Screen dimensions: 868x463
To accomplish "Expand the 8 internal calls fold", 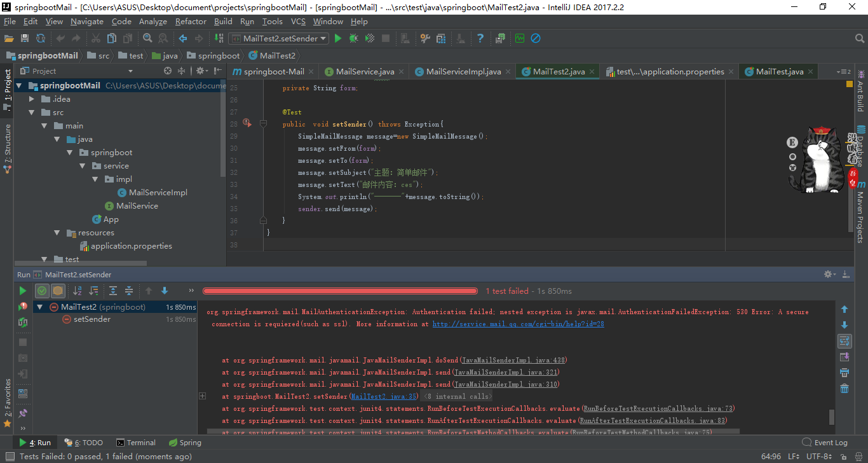I will [x=458, y=396].
